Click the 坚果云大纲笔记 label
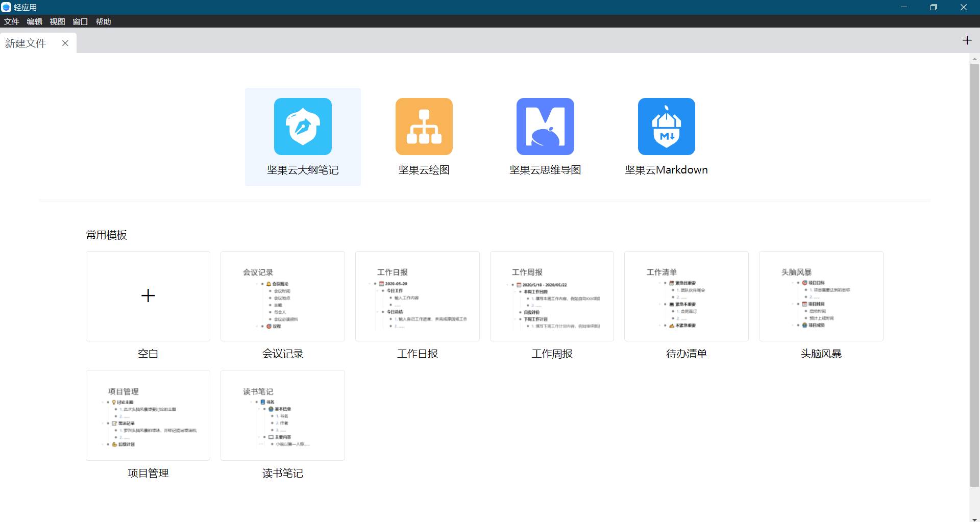Viewport: 980px width, 522px height. click(303, 170)
